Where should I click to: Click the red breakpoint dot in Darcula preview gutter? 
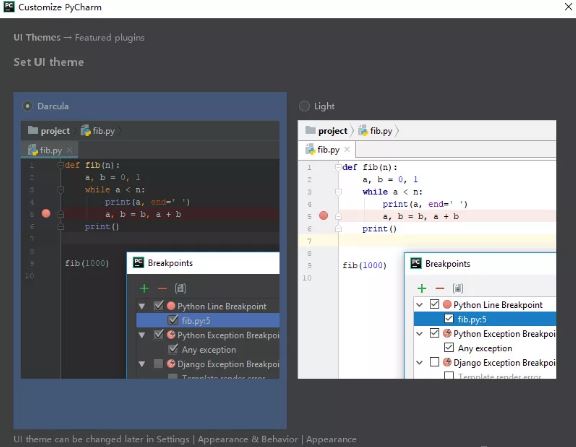46,213
